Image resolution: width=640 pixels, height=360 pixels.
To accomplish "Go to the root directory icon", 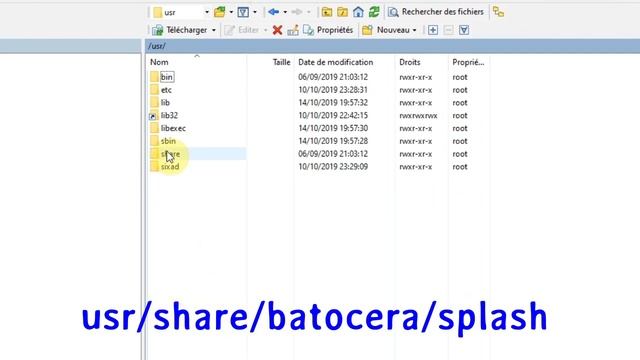I will coord(342,12).
